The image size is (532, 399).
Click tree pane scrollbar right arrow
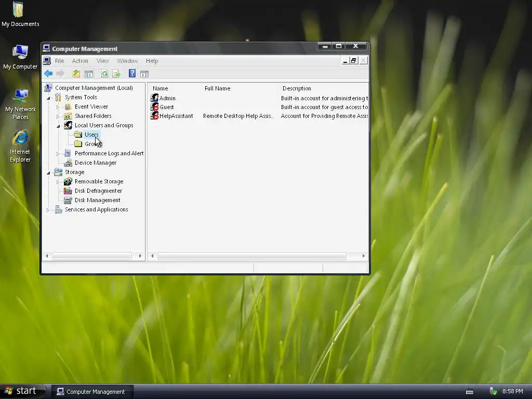coord(140,256)
